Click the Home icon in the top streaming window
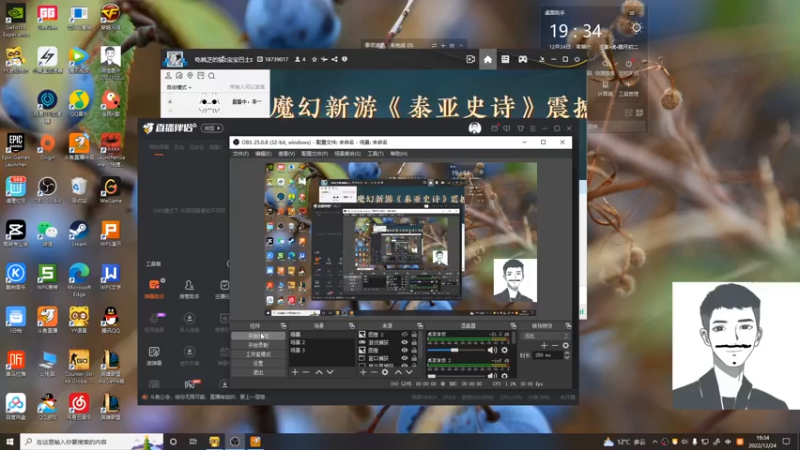The width and height of the screenshot is (800, 450). [x=488, y=60]
